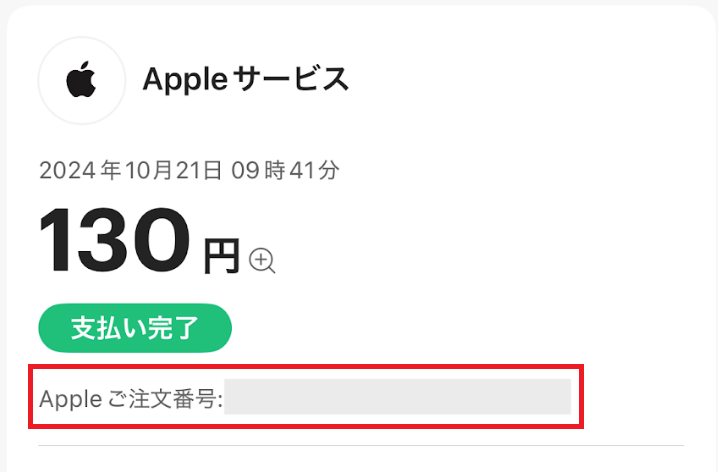Click the magnifier zoom icon beside 円

click(262, 261)
